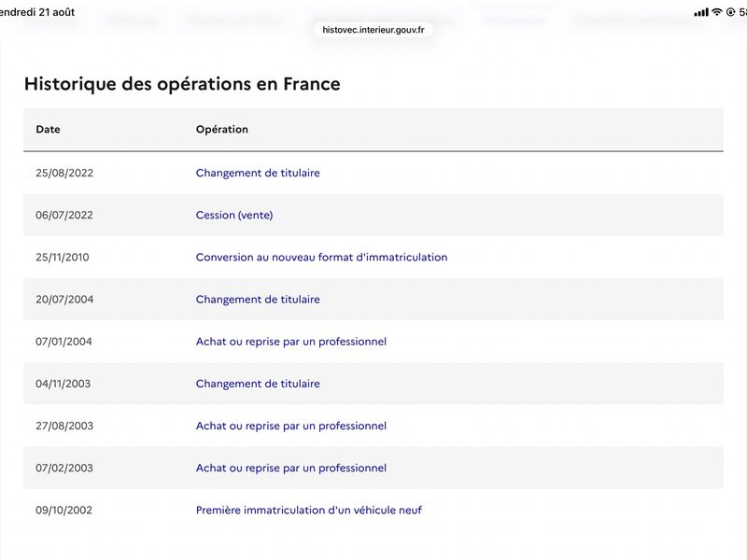Open the Cession (vente) operation link

pos(234,216)
